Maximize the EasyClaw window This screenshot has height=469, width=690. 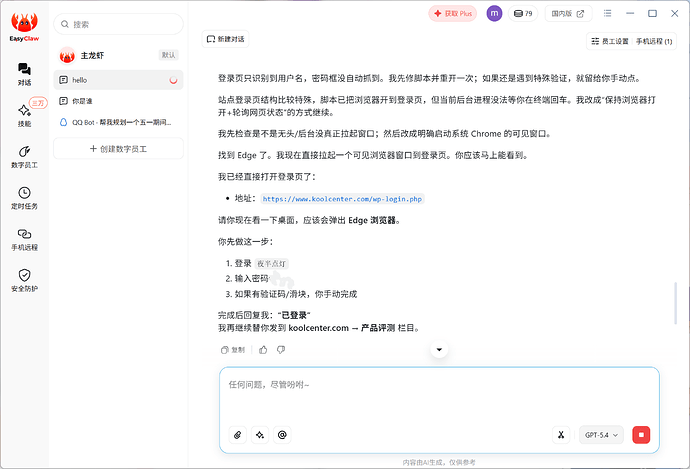[x=652, y=13]
